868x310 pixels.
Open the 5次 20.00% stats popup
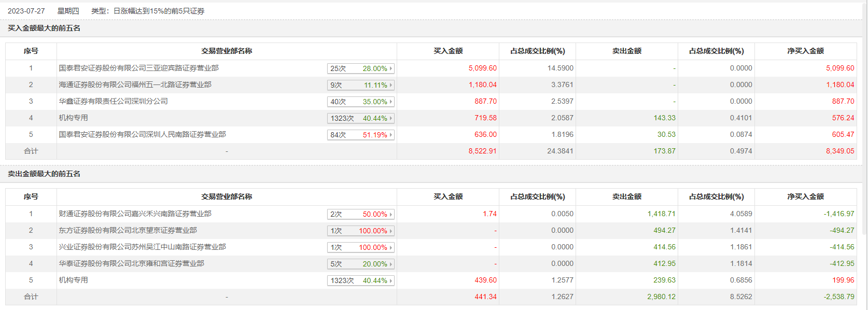click(x=361, y=264)
